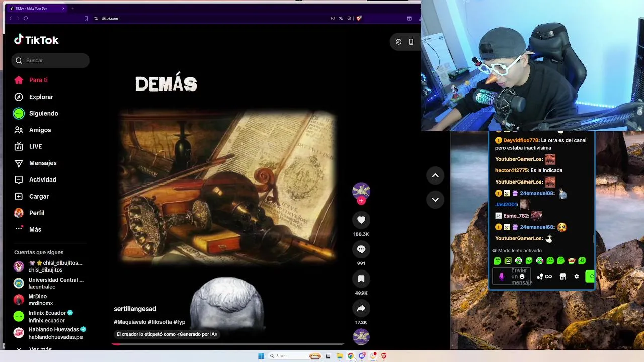The width and height of the screenshot is (644, 362).
Task: Click the tiktok.com address bar
Action: (110, 18)
